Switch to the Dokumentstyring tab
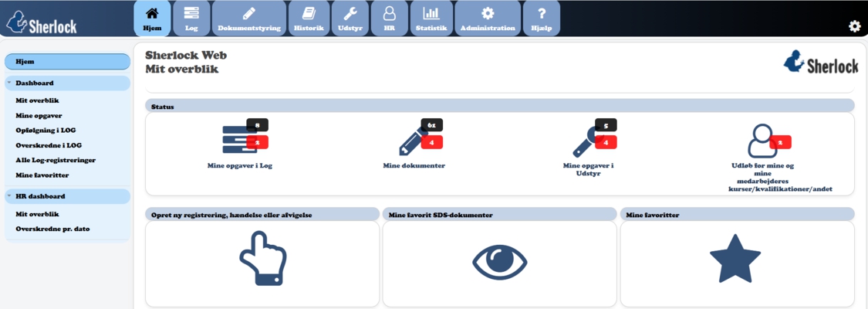The width and height of the screenshot is (868, 309). coord(248,19)
